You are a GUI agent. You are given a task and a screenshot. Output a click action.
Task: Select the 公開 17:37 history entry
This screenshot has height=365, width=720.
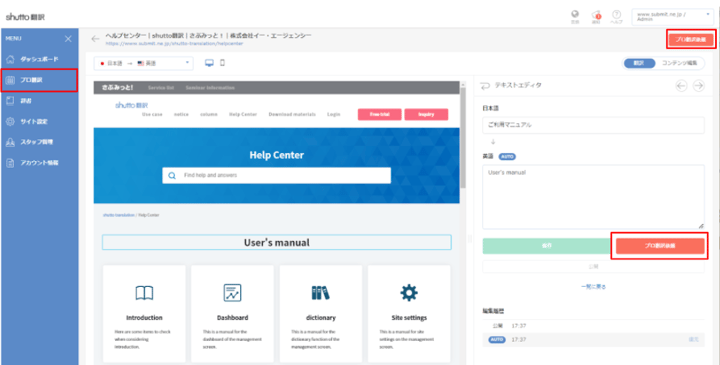click(593, 326)
